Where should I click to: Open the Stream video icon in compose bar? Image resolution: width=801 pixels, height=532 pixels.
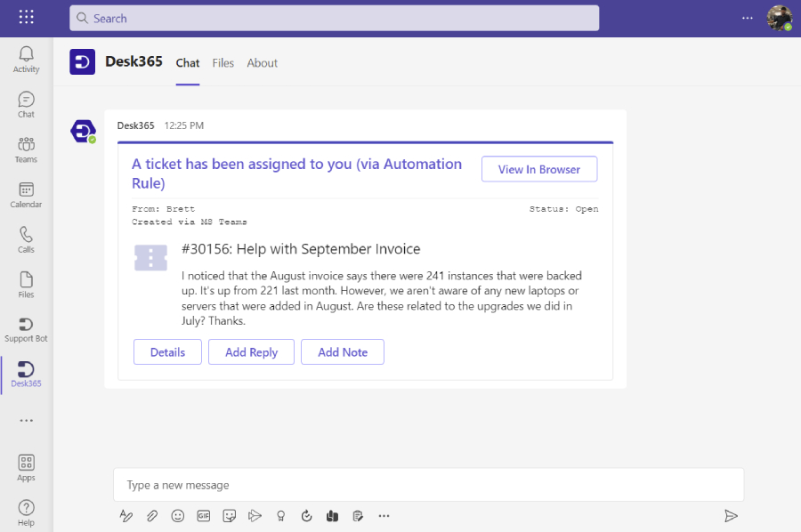pyautogui.click(x=255, y=516)
